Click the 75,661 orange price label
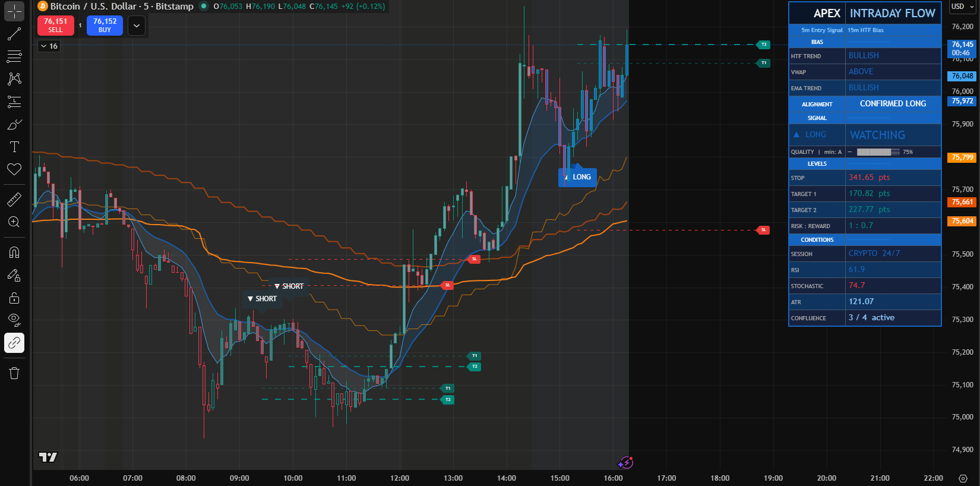 [x=962, y=202]
